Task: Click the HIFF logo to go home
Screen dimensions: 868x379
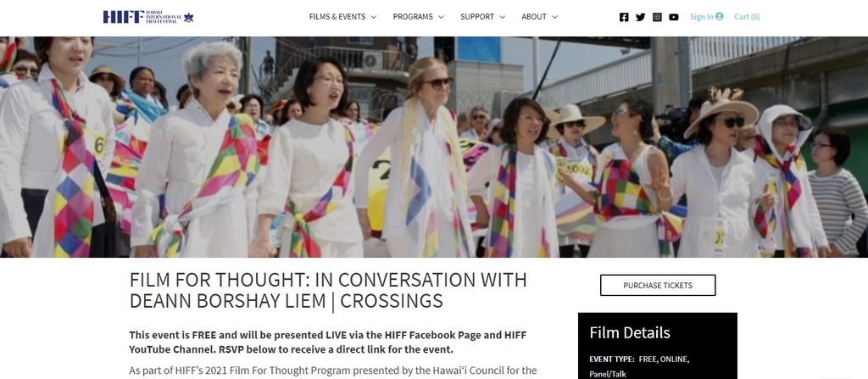Action: pos(148,17)
